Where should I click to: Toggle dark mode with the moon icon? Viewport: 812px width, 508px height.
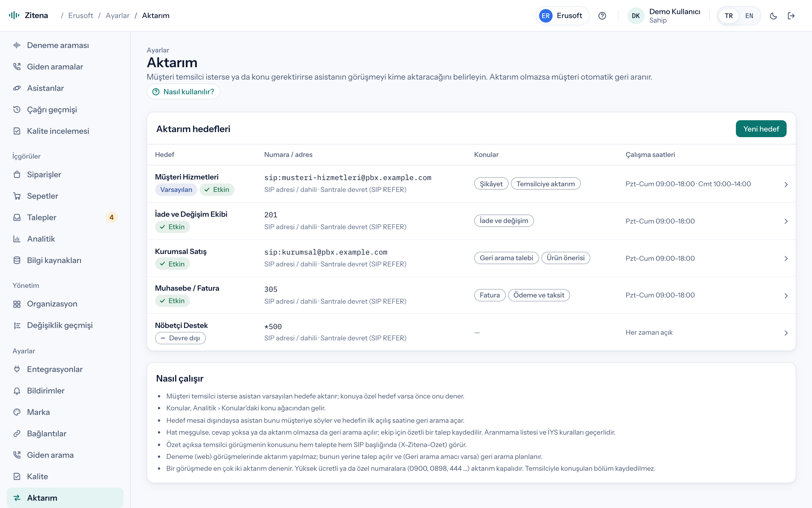(773, 16)
